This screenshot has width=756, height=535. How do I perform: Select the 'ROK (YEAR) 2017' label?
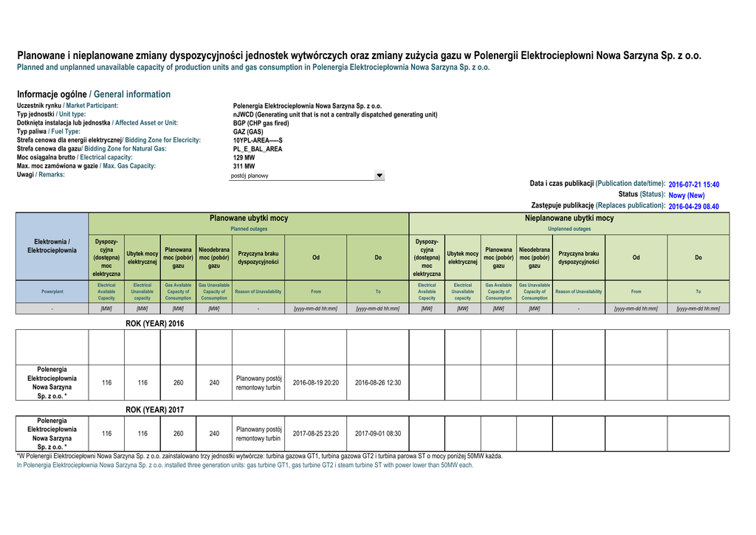[x=155, y=410]
